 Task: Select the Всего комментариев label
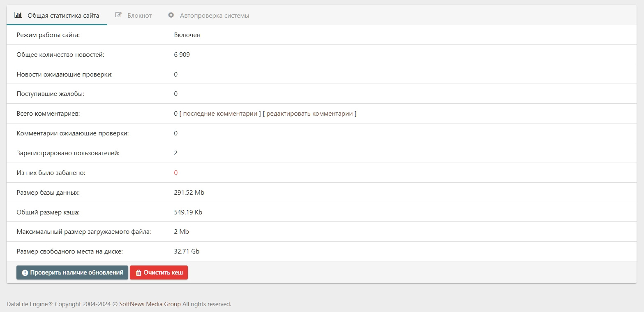(x=48, y=114)
